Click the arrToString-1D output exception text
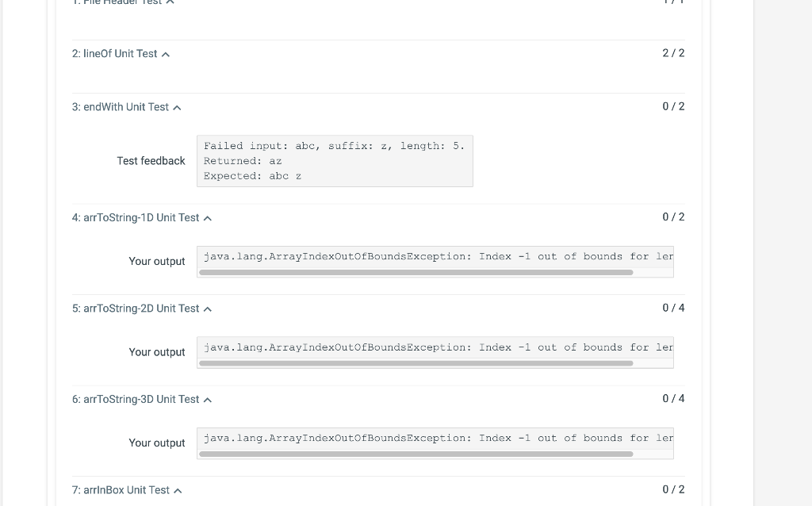Viewport: 812px width, 506px height. (436, 256)
